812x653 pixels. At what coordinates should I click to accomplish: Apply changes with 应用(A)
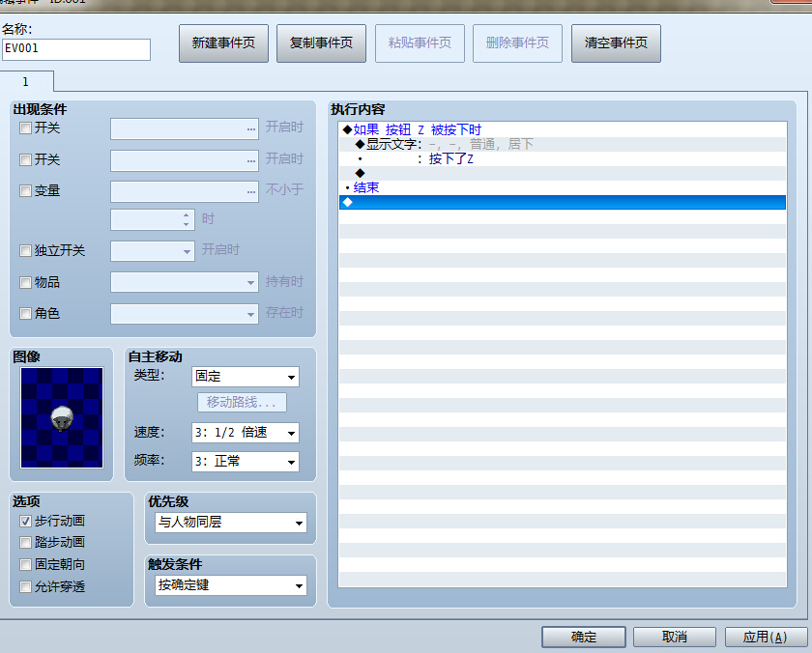[x=766, y=637]
